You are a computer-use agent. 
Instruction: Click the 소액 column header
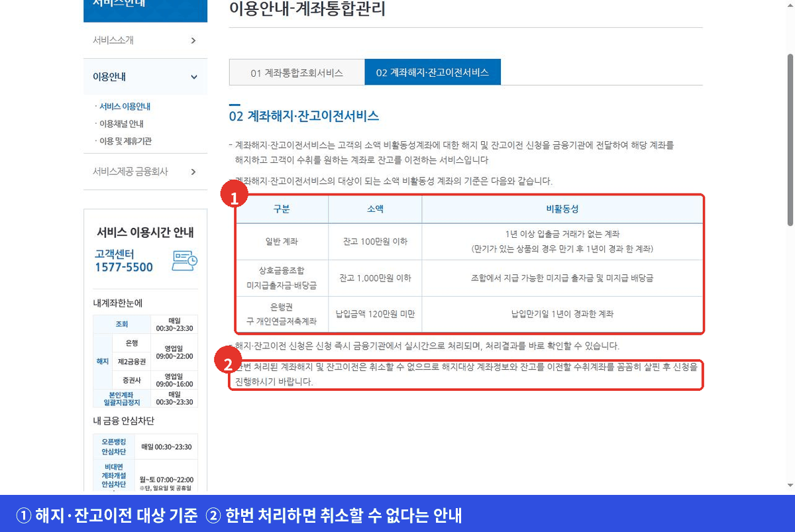(375, 209)
